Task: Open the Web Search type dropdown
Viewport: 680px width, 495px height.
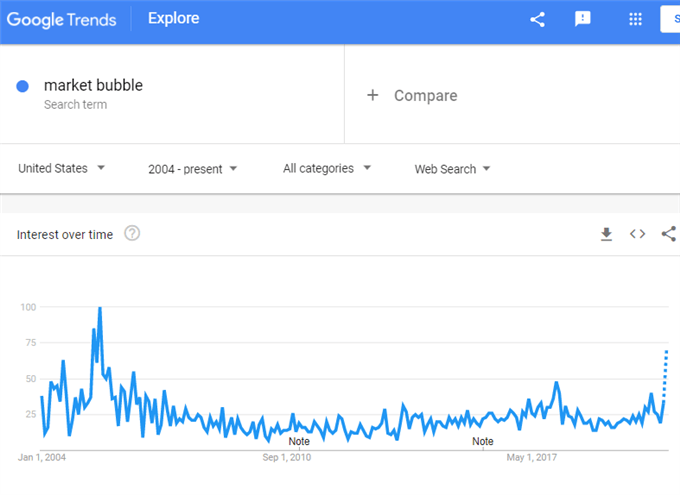Action: coord(452,169)
